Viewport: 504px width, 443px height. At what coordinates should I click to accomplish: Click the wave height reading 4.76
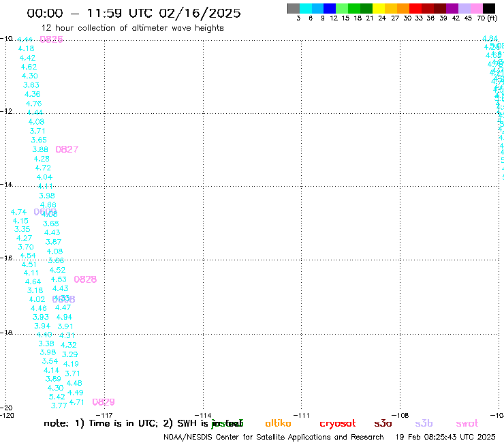34,104
